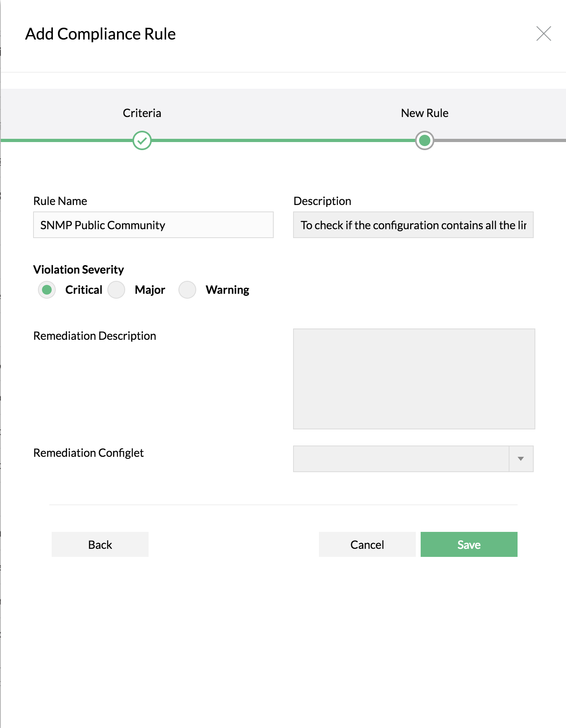
Task: Click the Remediation Configlet combo box field
Action: point(400,459)
